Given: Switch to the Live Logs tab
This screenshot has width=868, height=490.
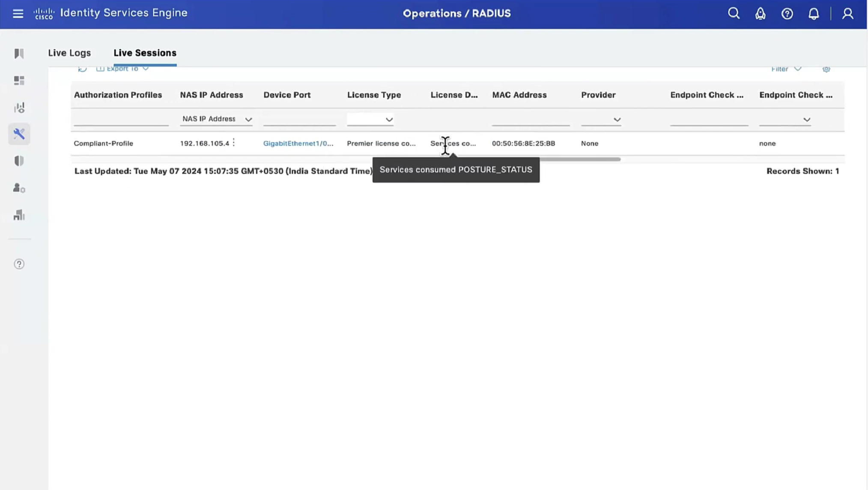Looking at the screenshot, I should coord(69,53).
